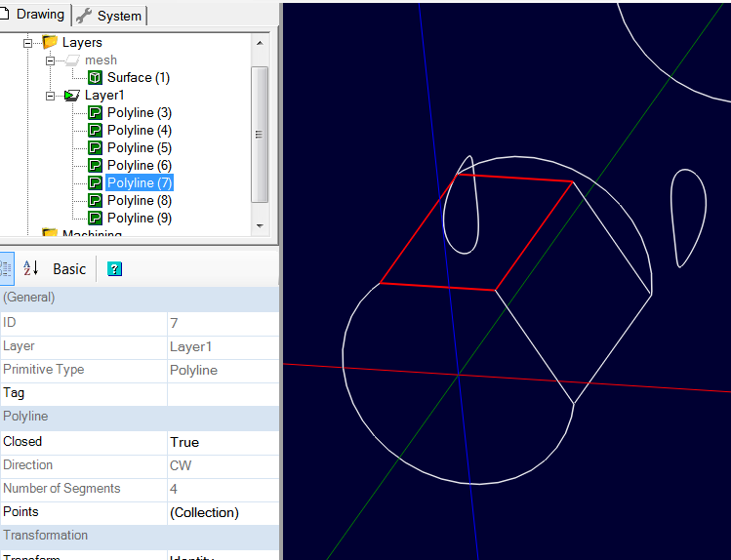The width and height of the screenshot is (731, 560).
Task: Click the tree vertical scrollbar thumb
Action: click(260, 135)
